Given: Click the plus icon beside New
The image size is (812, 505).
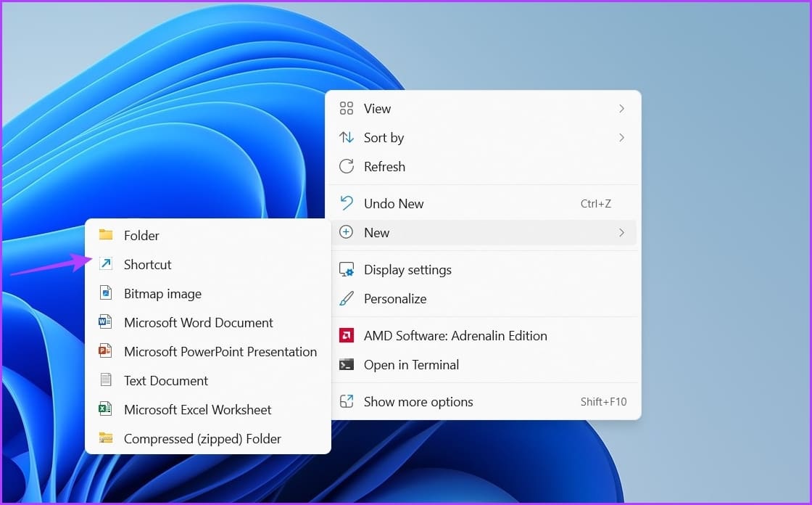Looking at the screenshot, I should (347, 232).
